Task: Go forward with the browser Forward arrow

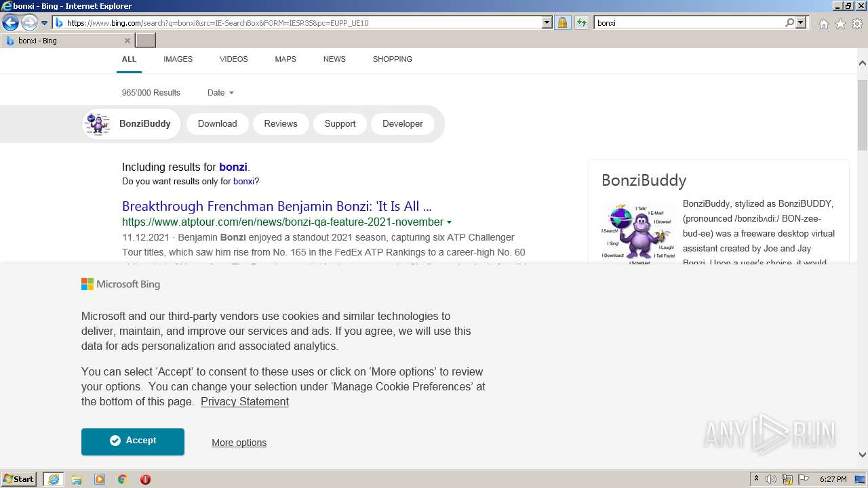Action: [x=29, y=23]
